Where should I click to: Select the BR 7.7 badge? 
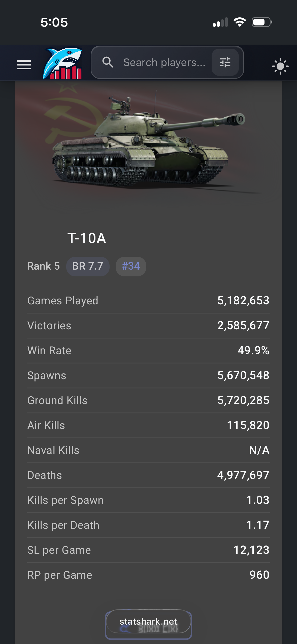coord(88,266)
